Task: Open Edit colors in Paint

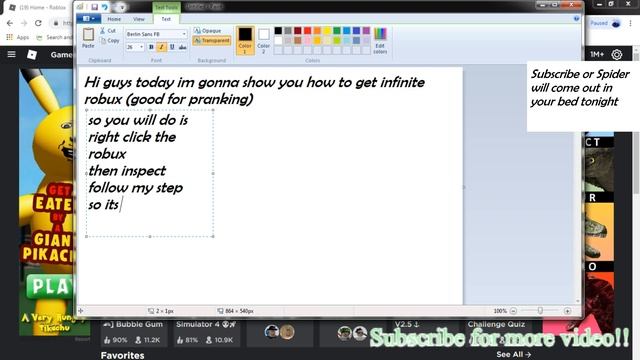Action: click(x=380, y=40)
